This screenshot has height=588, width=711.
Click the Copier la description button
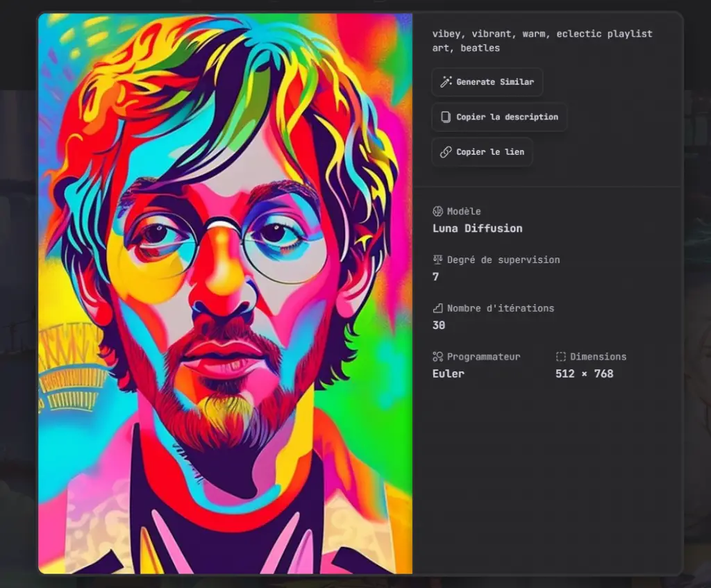[x=499, y=117]
